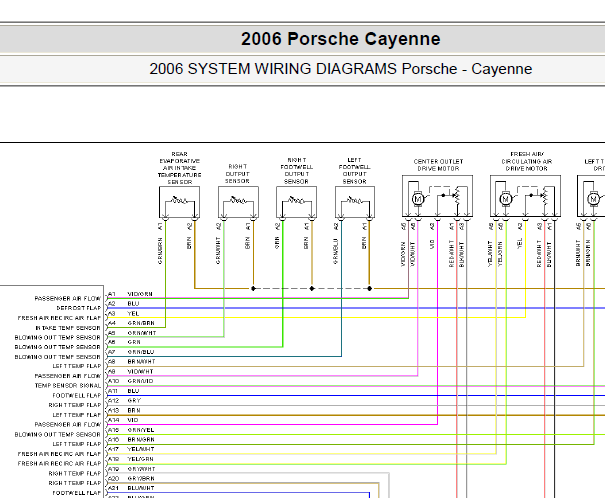The height and width of the screenshot is (498, 605).
Task: Click the 2006 System Wiring Diagrams subtitle
Action: 341,69
